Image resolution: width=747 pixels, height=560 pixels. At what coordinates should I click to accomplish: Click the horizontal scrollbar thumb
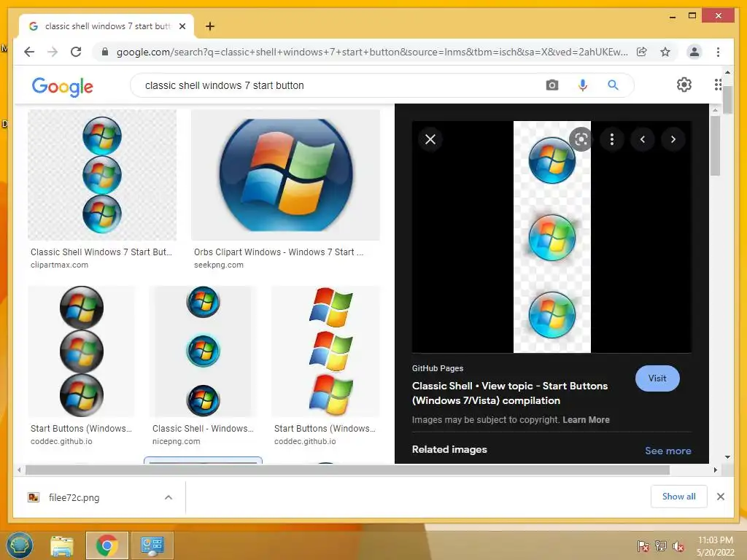click(347, 470)
